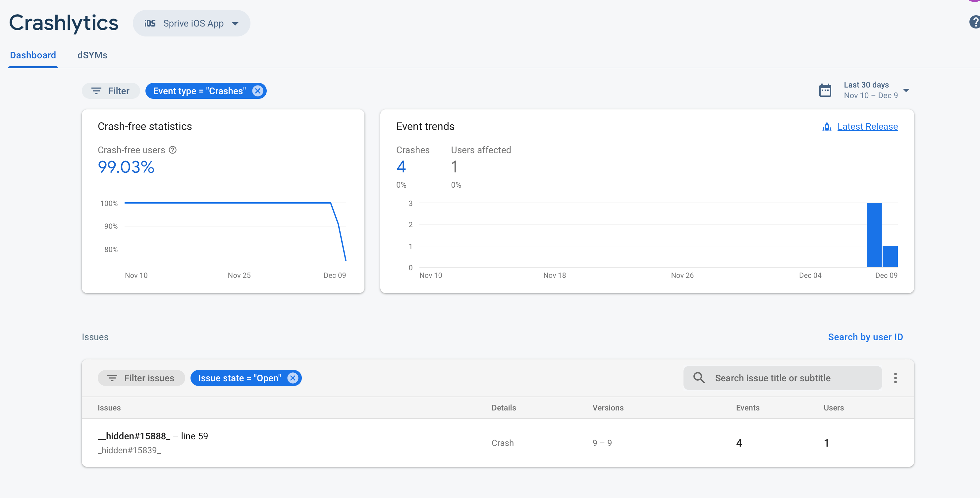Screen dimensions: 980x498
Task: Switch to the dSYMs tab
Action: [x=92, y=55]
